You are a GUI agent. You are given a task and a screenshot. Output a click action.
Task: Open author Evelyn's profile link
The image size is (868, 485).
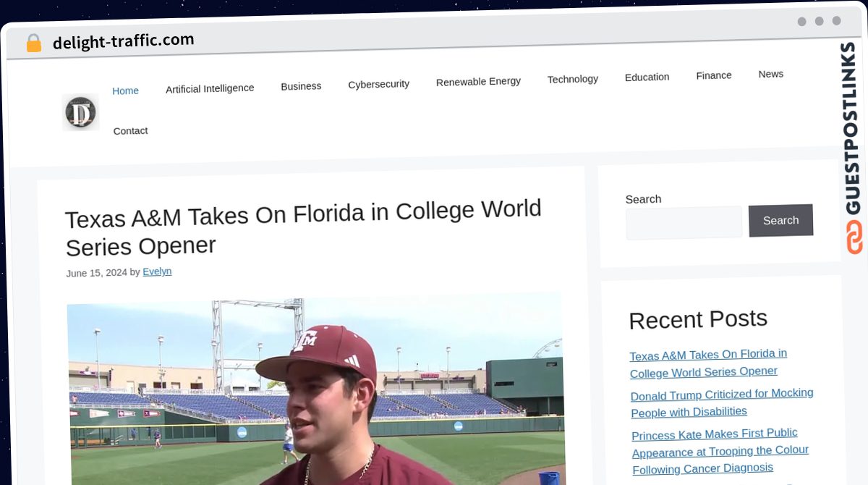(x=157, y=271)
